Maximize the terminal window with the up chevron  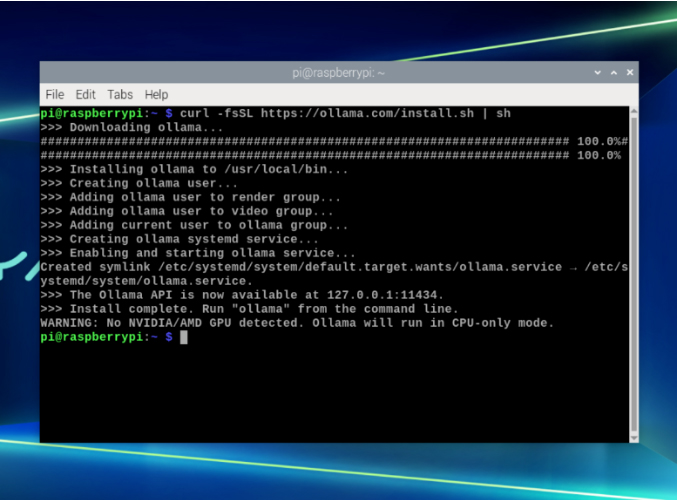614,73
